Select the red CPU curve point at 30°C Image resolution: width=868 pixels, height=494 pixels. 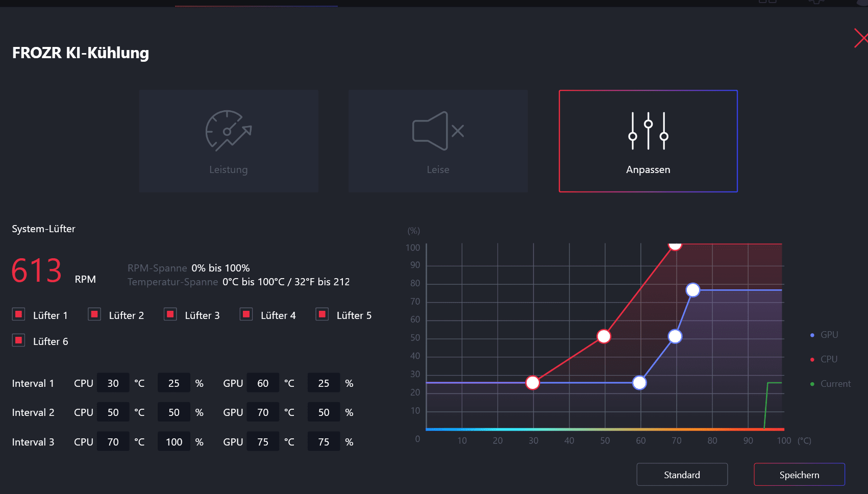tap(533, 383)
